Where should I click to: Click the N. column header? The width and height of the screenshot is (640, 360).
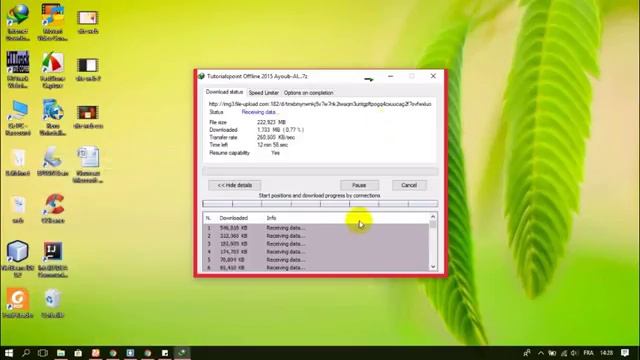(209, 218)
